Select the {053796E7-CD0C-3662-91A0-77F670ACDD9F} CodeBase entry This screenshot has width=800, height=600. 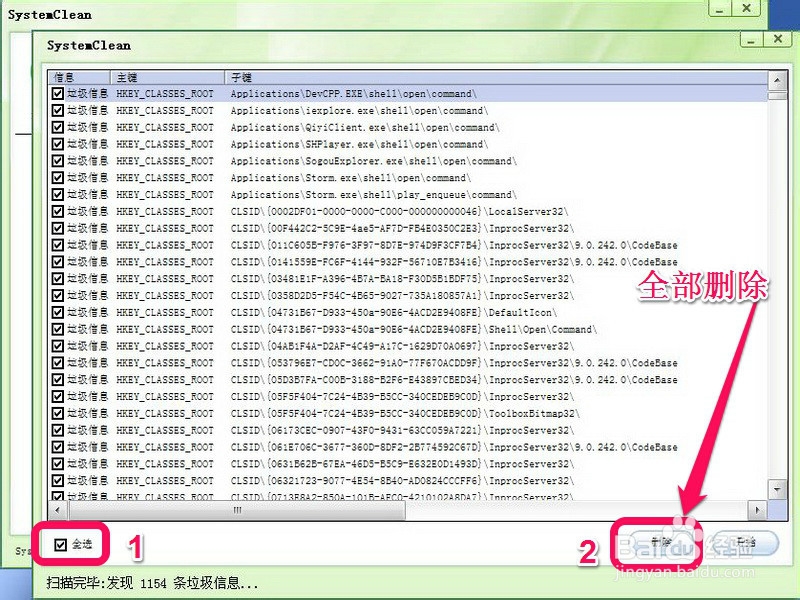(x=454, y=363)
